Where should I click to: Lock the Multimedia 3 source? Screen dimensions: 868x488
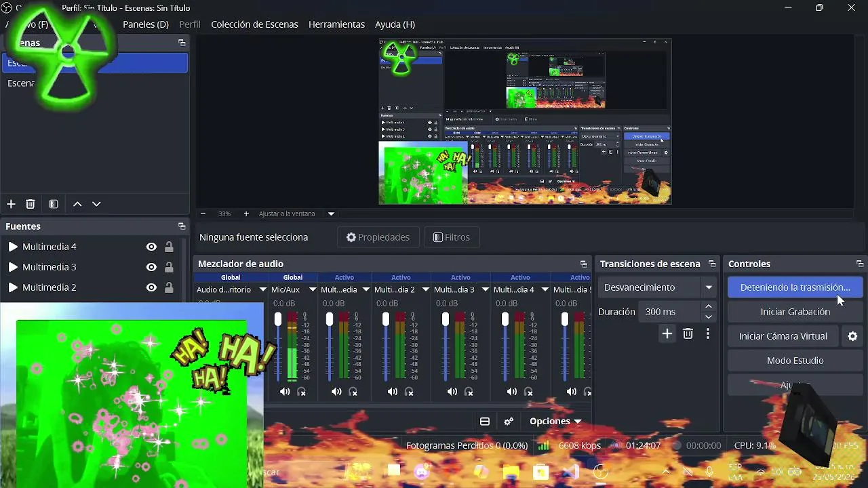pyautogui.click(x=169, y=267)
